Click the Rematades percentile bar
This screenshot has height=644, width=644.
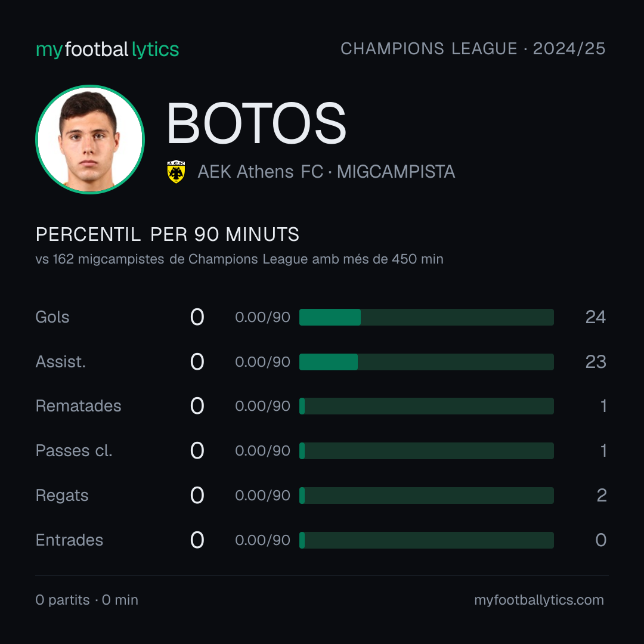[x=426, y=406]
